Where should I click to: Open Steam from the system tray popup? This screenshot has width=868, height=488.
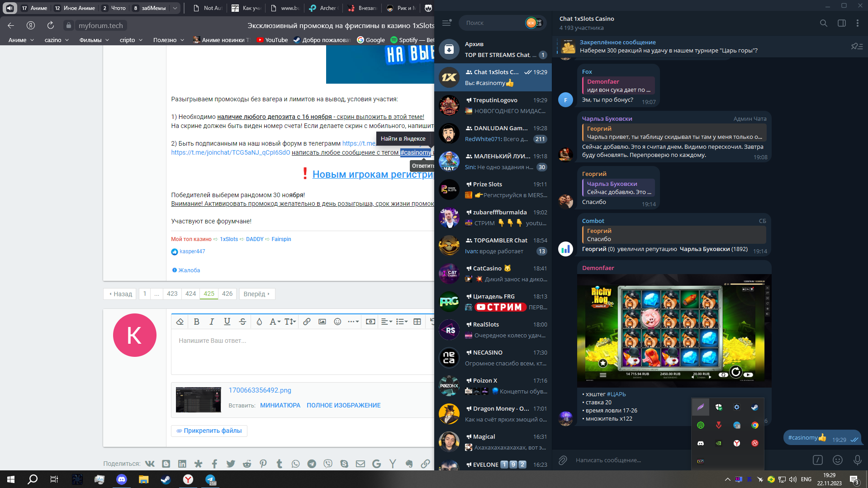click(x=755, y=407)
